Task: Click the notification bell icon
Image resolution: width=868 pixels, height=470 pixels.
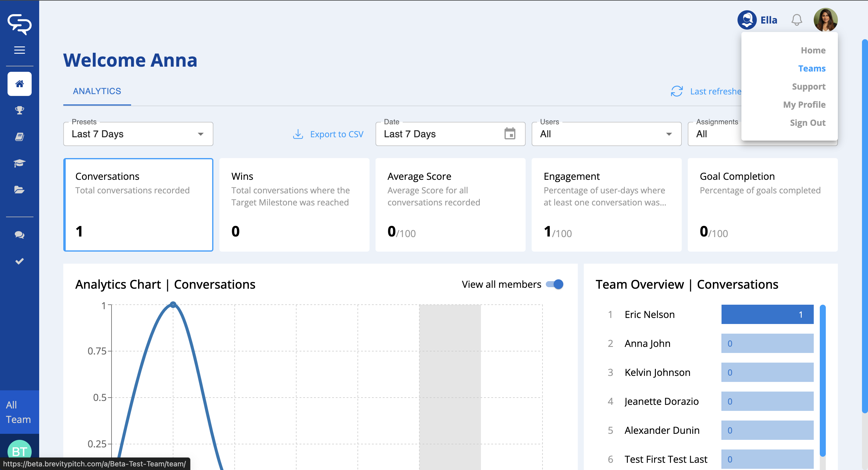Action: point(797,20)
